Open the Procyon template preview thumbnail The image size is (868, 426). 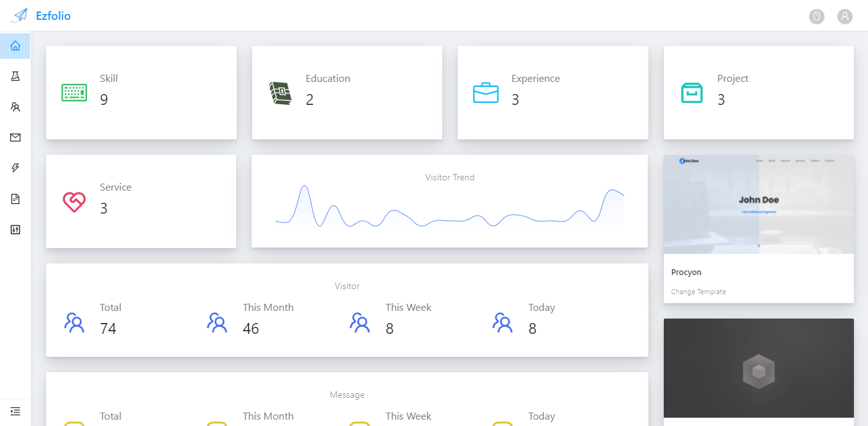(759, 204)
